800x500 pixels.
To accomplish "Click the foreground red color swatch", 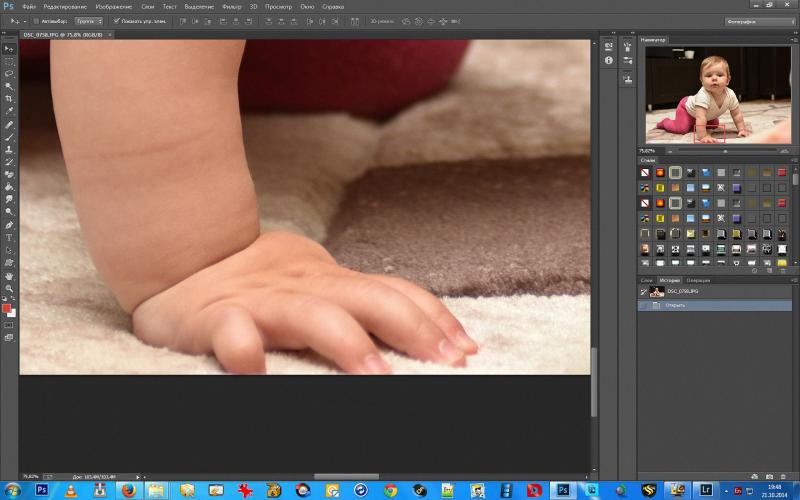I will (7, 308).
